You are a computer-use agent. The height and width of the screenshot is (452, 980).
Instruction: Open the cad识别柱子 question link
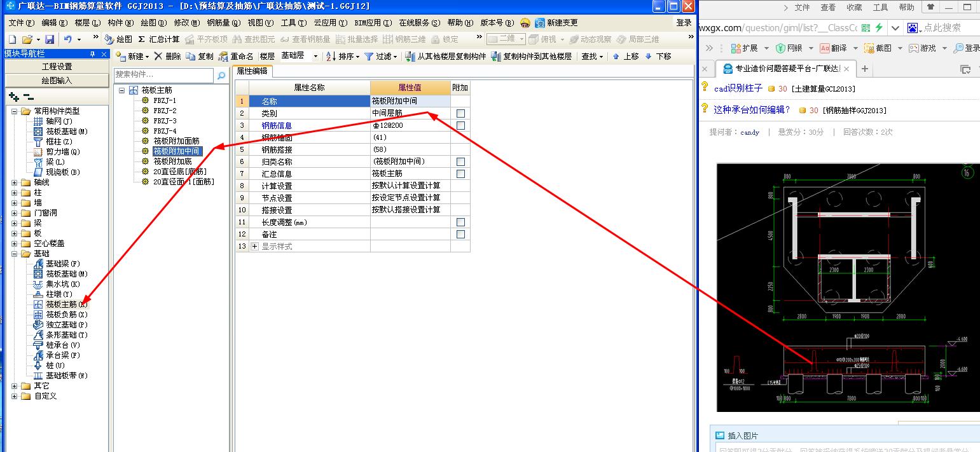point(738,89)
